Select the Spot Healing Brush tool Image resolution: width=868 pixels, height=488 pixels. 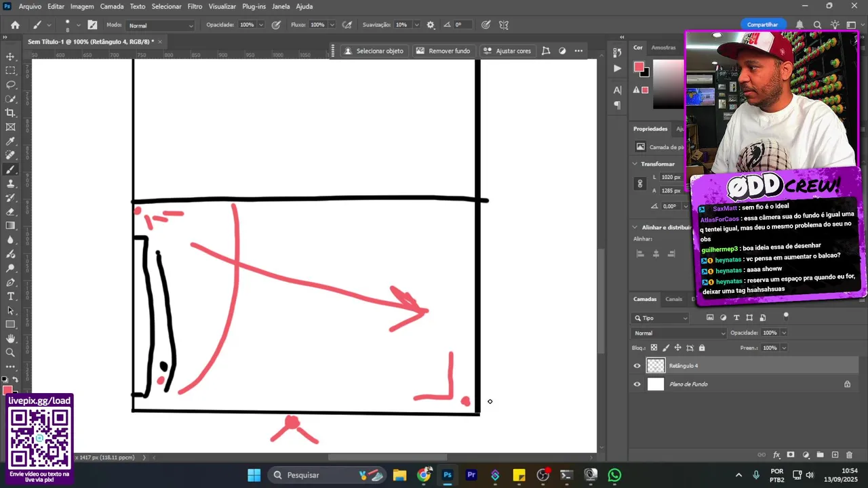tap(10, 155)
